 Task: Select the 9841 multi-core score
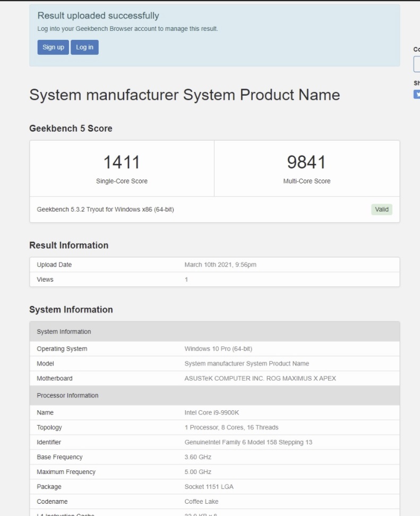306,162
